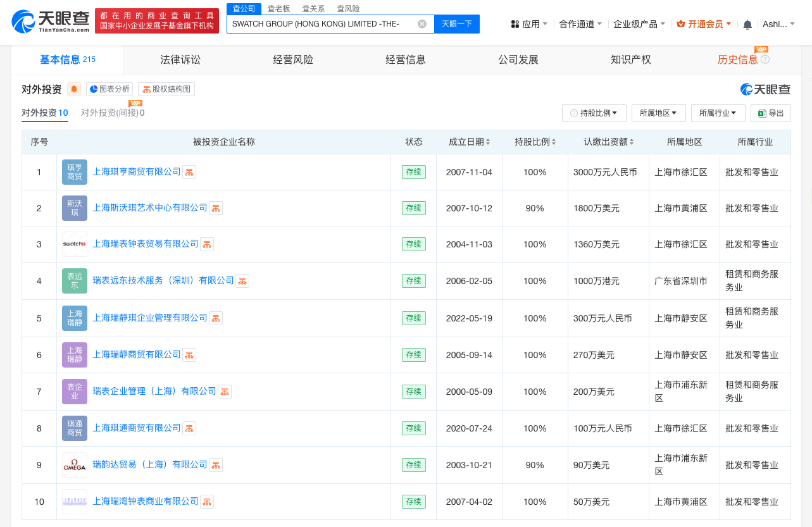Image resolution: width=812 pixels, height=527 pixels.
Task: Click the orange alert bell beside 对外投资
Action: pos(74,89)
